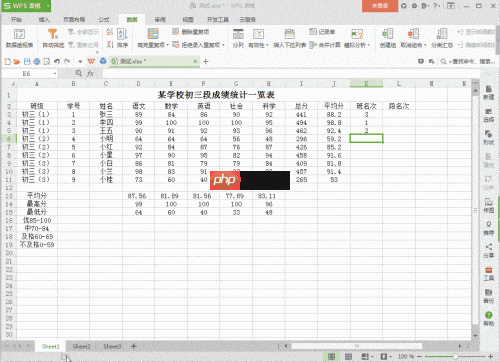This screenshot has width=500, height=362.
Task: Open the 插入 ribbon tab
Action: coord(44,20)
